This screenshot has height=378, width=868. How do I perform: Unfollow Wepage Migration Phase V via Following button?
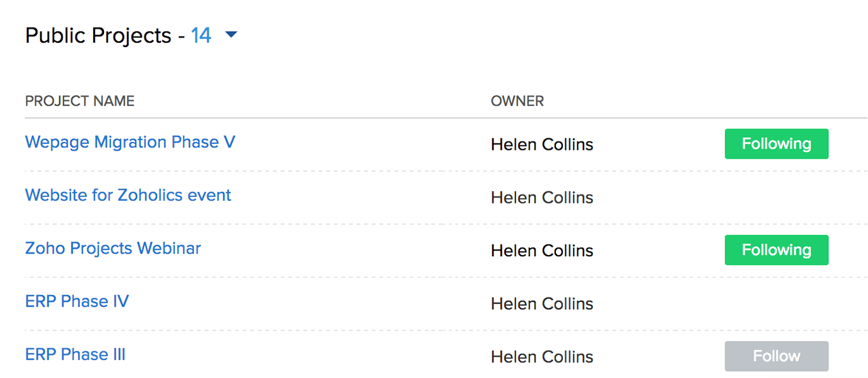(776, 144)
